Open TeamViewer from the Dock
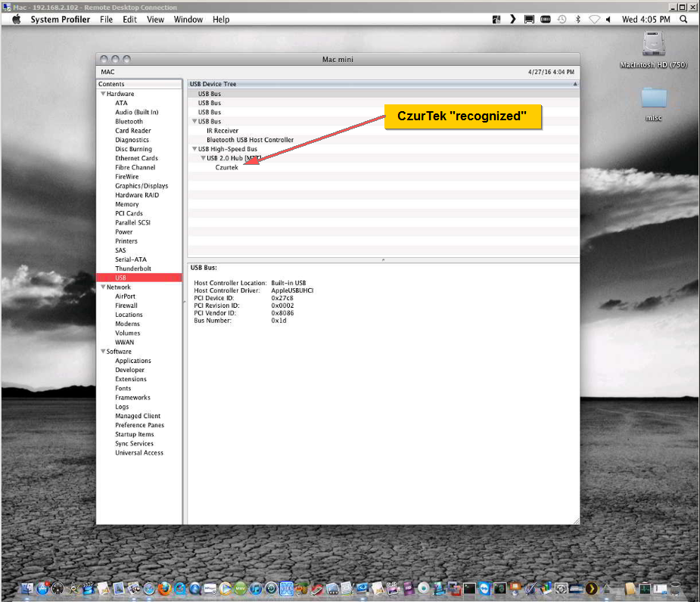 pos(485,588)
